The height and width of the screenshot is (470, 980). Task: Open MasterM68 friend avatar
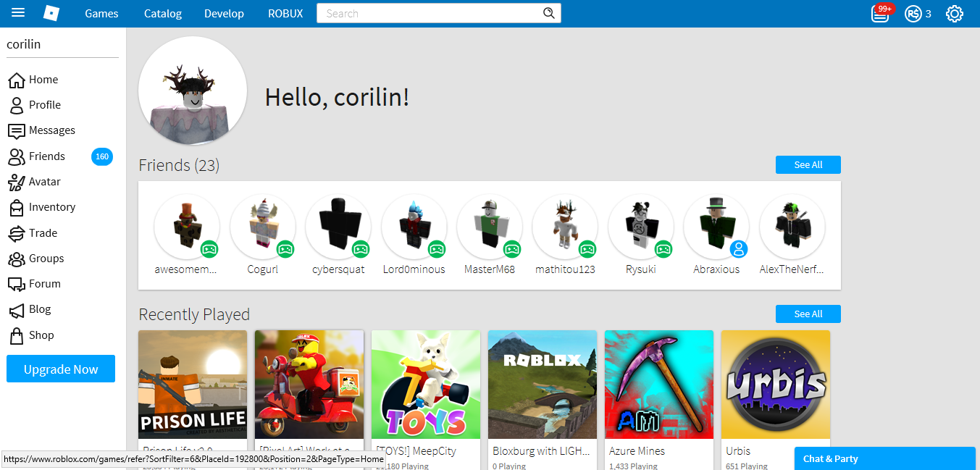click(489, 227)
